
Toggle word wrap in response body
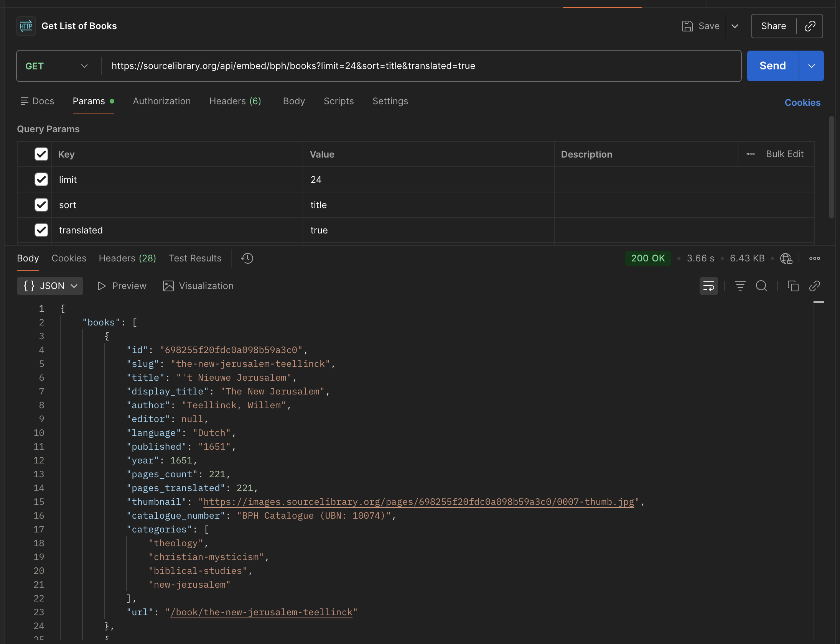[x=708, y=286]
